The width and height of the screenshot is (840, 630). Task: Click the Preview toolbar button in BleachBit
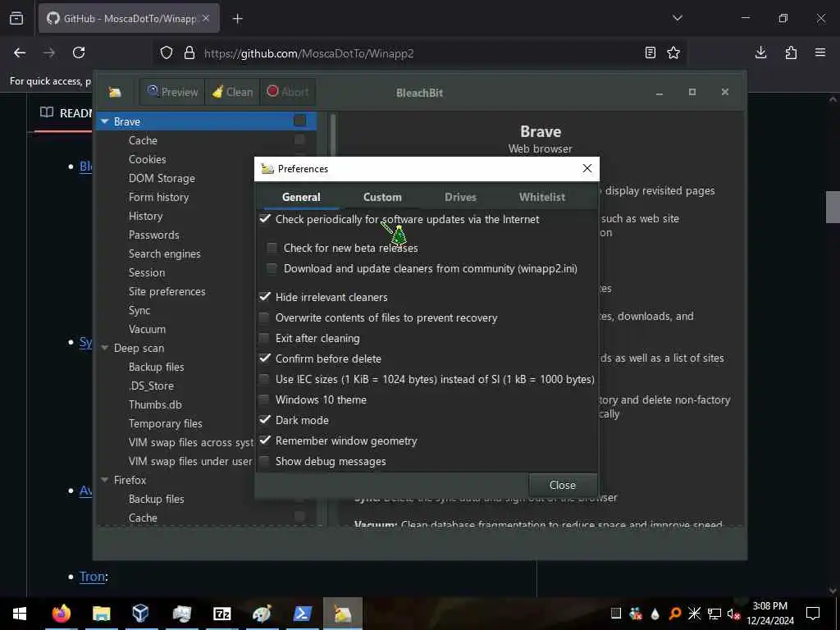click(x=172, y=92)
